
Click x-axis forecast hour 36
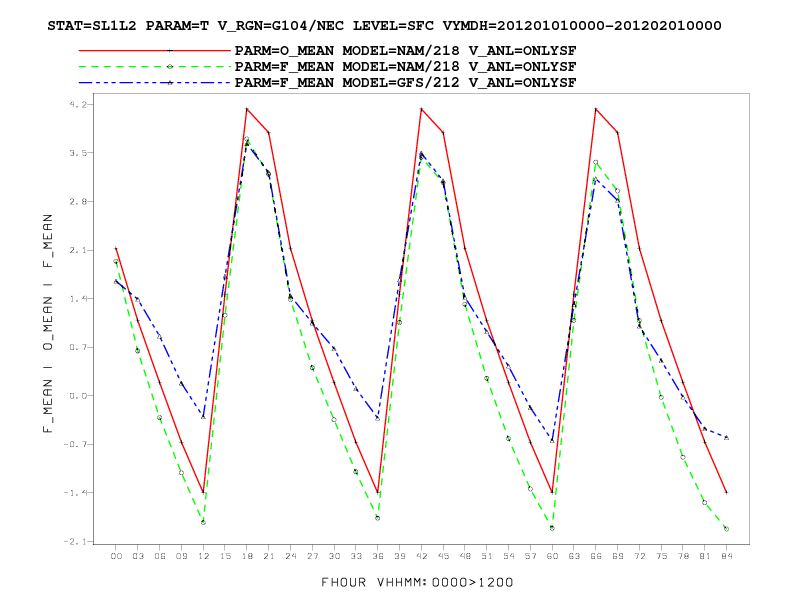(378, 556)
